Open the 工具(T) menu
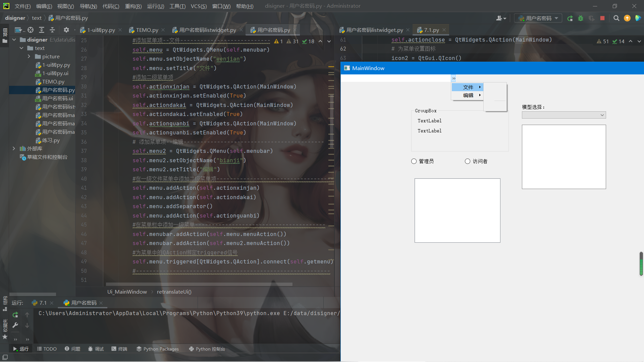644x362 pixels. coord(177,6)
